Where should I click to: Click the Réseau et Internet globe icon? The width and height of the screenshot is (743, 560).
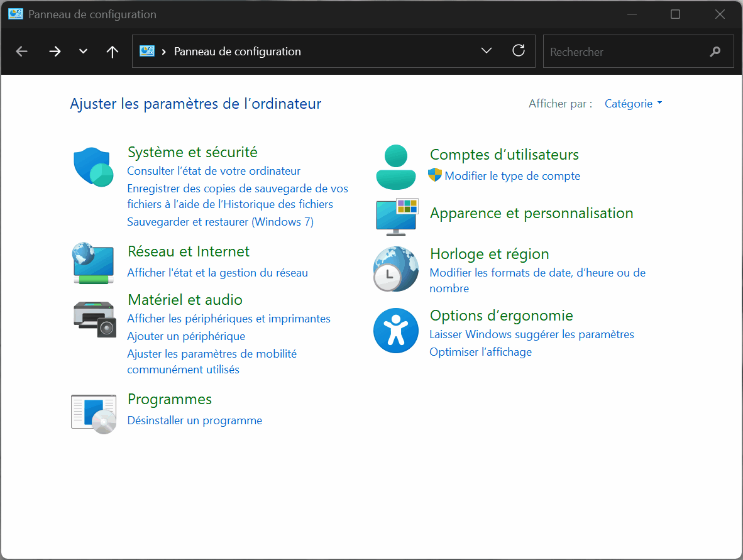94,263
